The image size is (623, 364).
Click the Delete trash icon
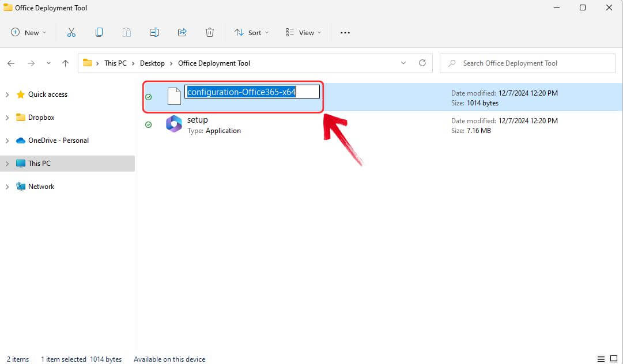pos(209,33)
